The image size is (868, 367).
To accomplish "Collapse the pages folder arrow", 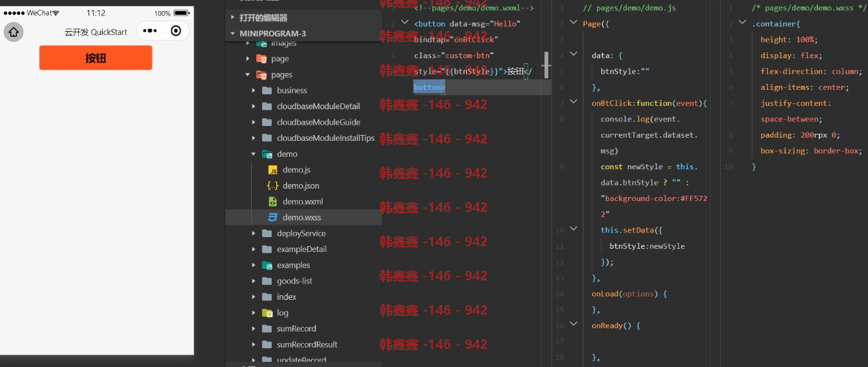I will pyautogui.click(x=248, y=75).
